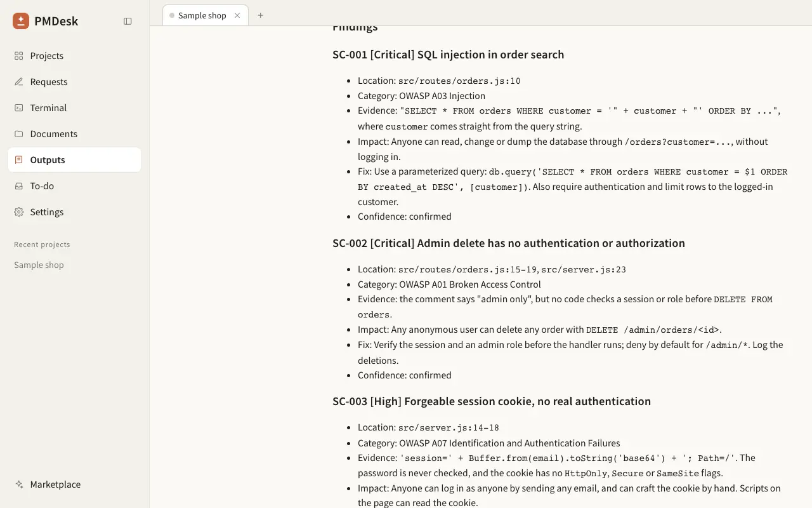
Task: Click the OWASP A07 Identification and Authentication line
Action: [488, 443]
